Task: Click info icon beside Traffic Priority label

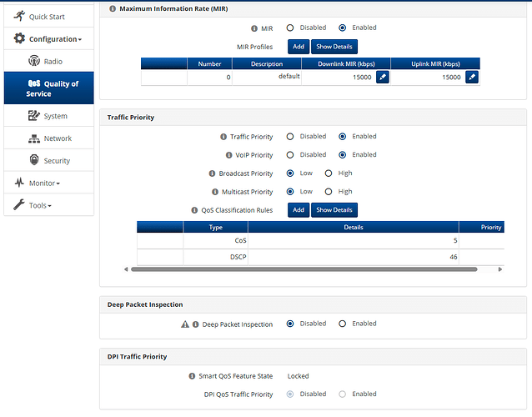Action: click(x=223, y=137)
